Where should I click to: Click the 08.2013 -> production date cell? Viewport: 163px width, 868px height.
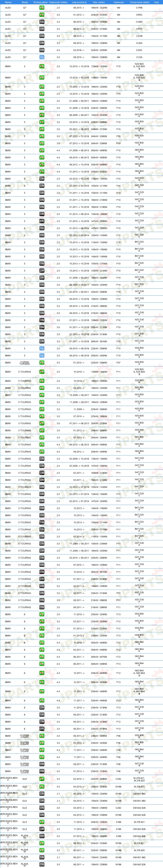coord(79,843)
